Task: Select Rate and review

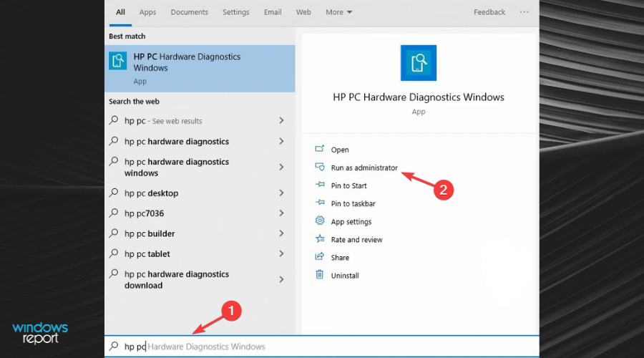Action: [356, 240]
